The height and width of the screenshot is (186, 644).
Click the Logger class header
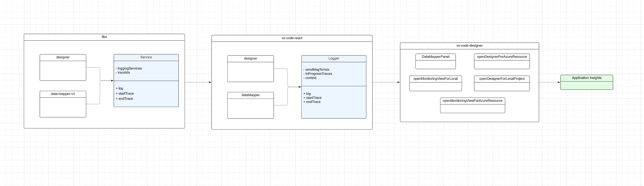coord(334,59)
